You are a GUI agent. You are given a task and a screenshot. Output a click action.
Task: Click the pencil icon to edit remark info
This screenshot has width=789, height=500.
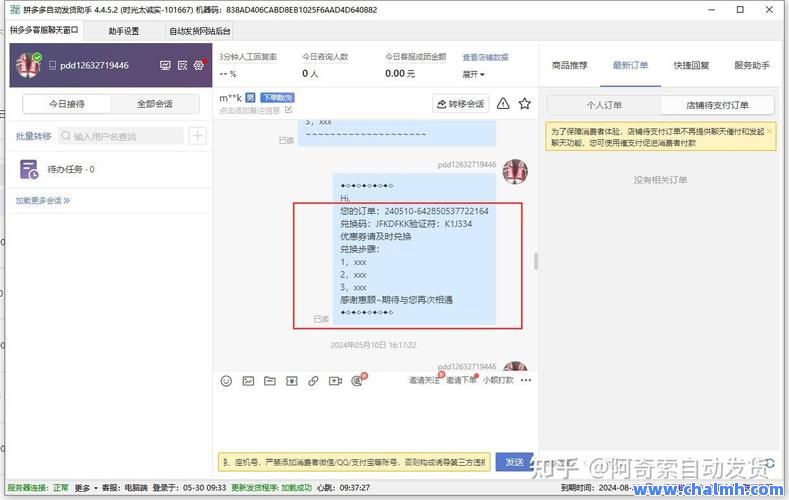[288, 110]
